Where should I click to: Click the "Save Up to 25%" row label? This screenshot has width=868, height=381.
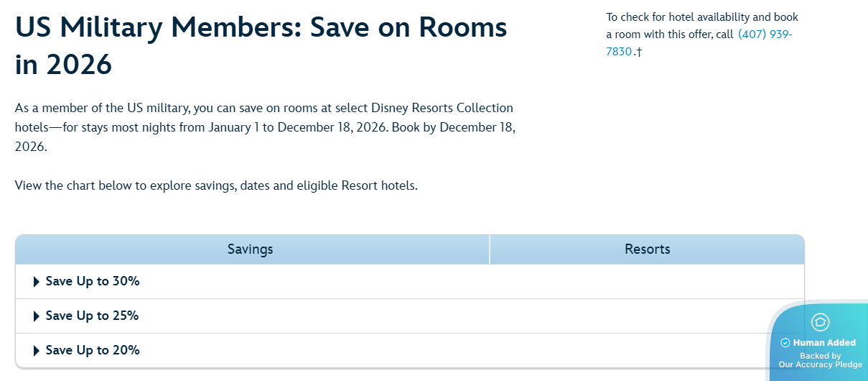point(93,316)
